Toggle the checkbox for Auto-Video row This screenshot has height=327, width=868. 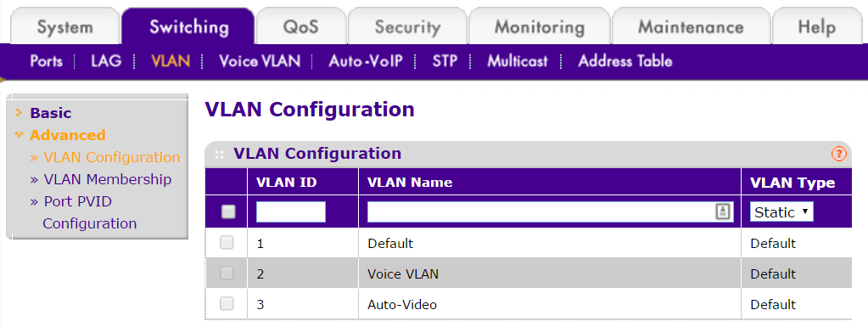pos(227,303)
